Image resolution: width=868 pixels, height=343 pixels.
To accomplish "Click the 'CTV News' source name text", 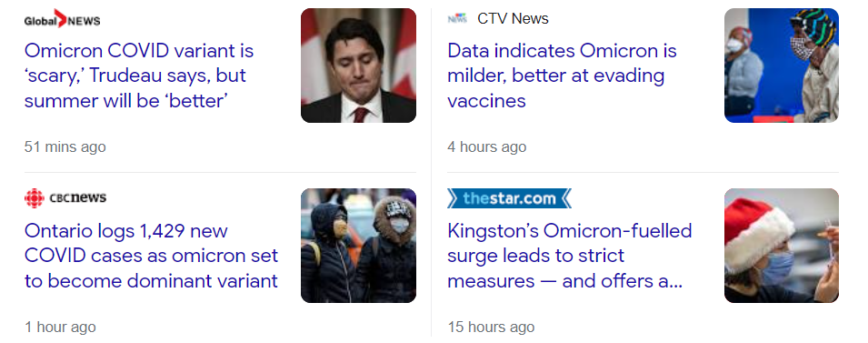I will tap(513, 18).
